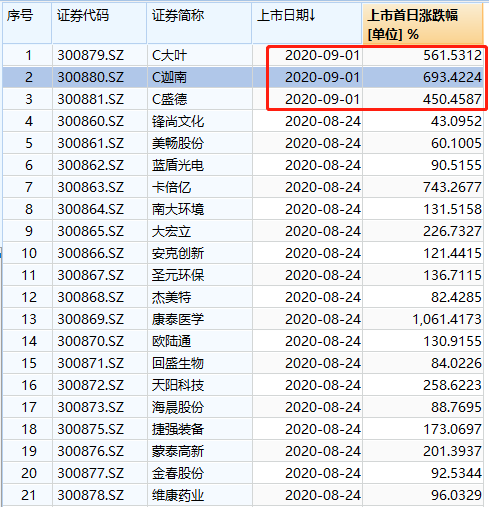This screenshot has width=489, height=507.
Task: Click the 693.4224 value in highlighted row
Action: [x=452, y=77]
